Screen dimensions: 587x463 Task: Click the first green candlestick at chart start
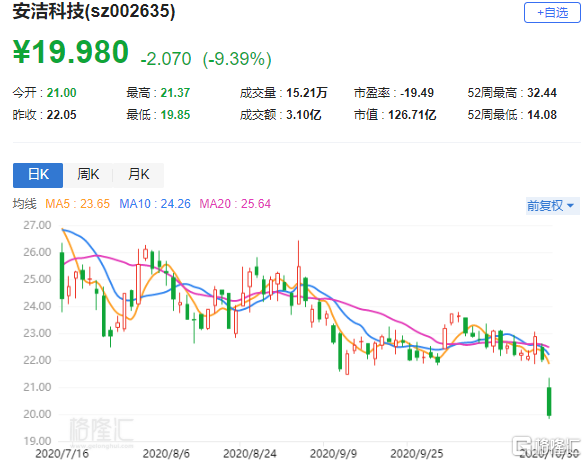(x=62, y=276)
